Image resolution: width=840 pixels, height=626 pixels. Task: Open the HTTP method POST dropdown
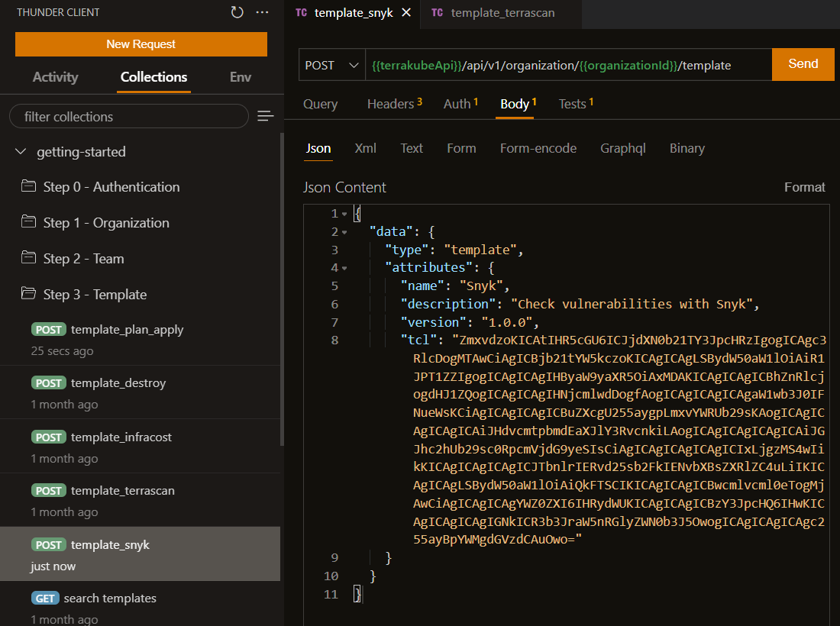(x=331, y=65)
